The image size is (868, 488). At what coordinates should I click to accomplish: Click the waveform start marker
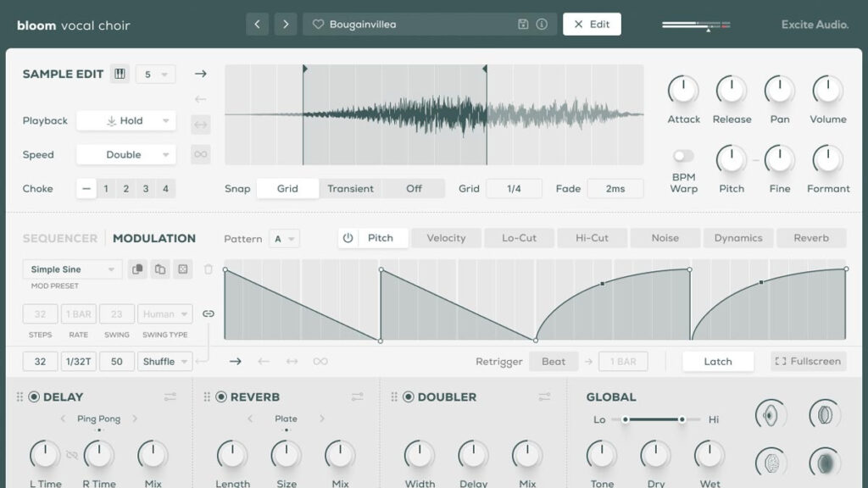(x=304, y=69)
